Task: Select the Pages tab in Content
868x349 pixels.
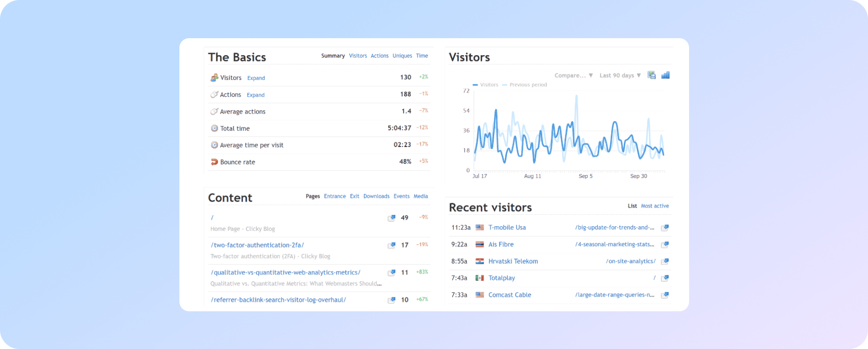Action: point(313,196)
